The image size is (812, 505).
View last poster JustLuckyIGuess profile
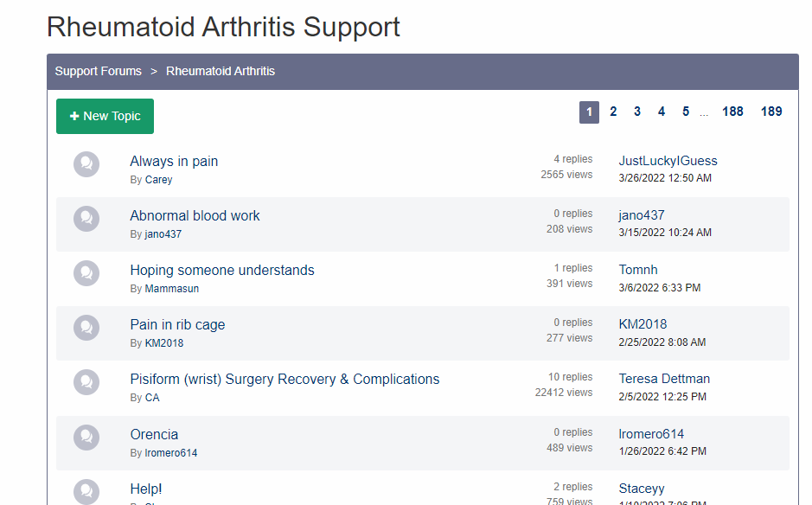pos(668,161)
